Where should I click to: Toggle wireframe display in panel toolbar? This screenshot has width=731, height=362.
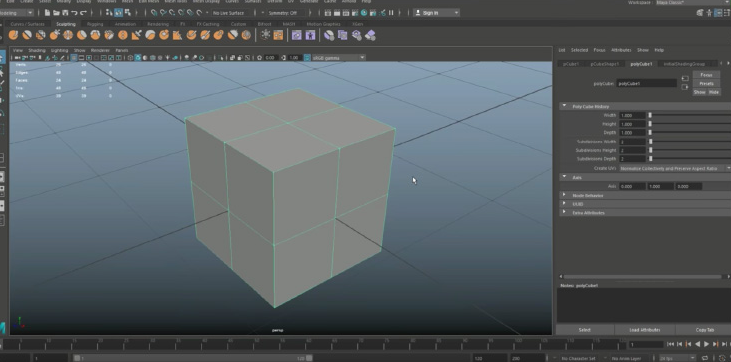[x=130, y=57]
